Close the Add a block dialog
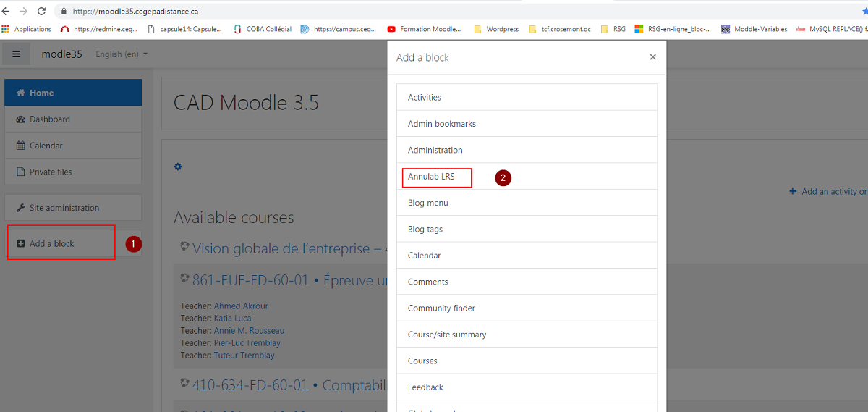868x412 pixels. [x=652, y=57]
